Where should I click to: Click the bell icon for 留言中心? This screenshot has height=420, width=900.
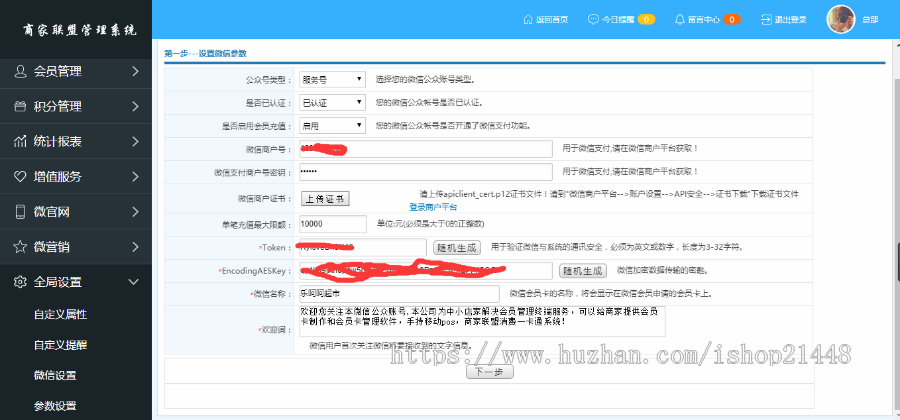click(x=680, y=19)
